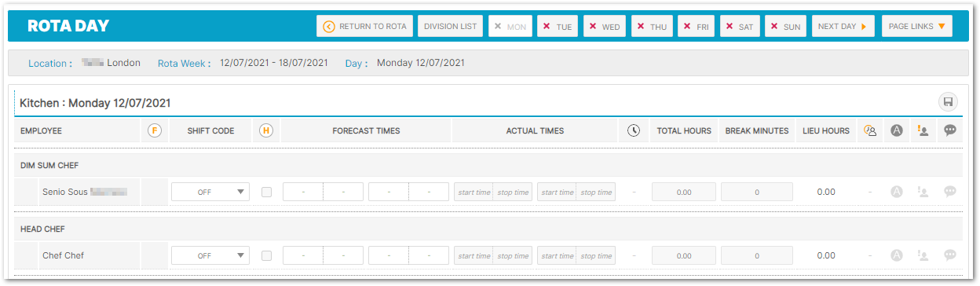Open comment bubble for Senio Sous row
The height and width of the screenshot is (286, 980).
tap(950, 191)
